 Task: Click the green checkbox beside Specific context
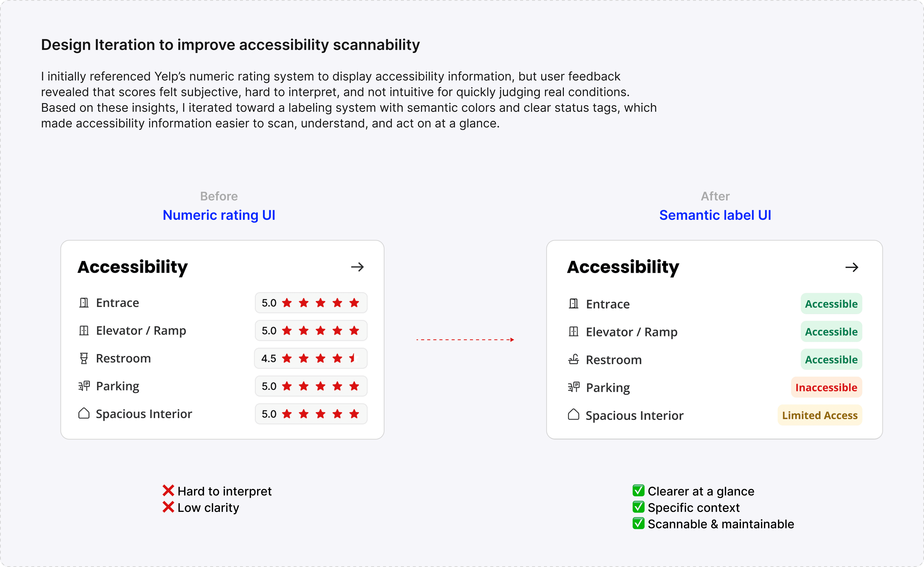(638, 507)
